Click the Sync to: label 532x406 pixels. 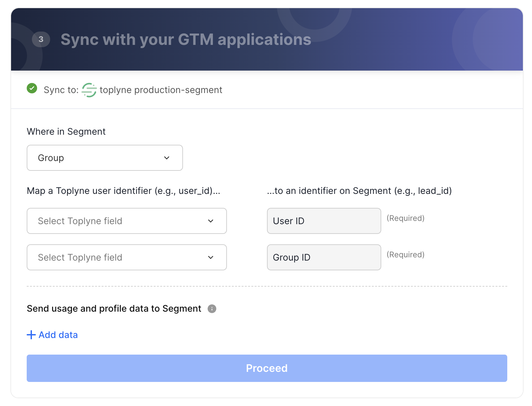[61, 90]
